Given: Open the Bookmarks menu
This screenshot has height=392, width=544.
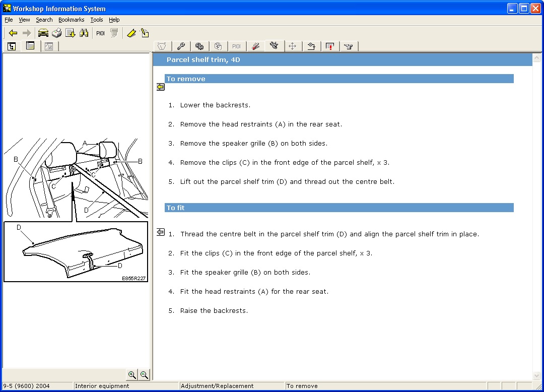Looking at the screenshot, I should coord(71,20).
